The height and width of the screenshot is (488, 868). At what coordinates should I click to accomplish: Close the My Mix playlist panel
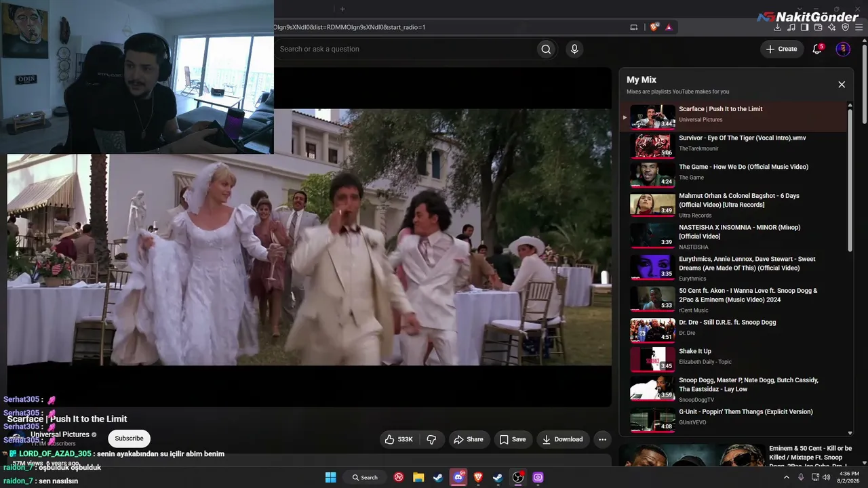click(x=842, y=85)
